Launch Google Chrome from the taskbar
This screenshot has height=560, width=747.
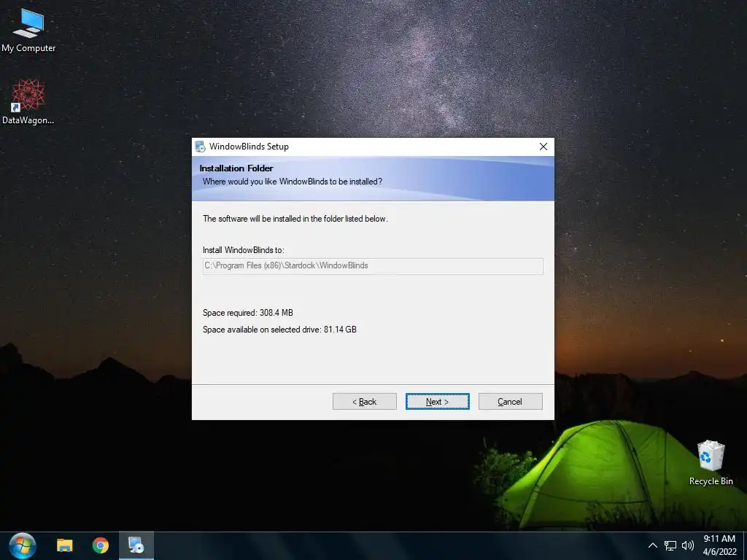click(x=101, y=545)
